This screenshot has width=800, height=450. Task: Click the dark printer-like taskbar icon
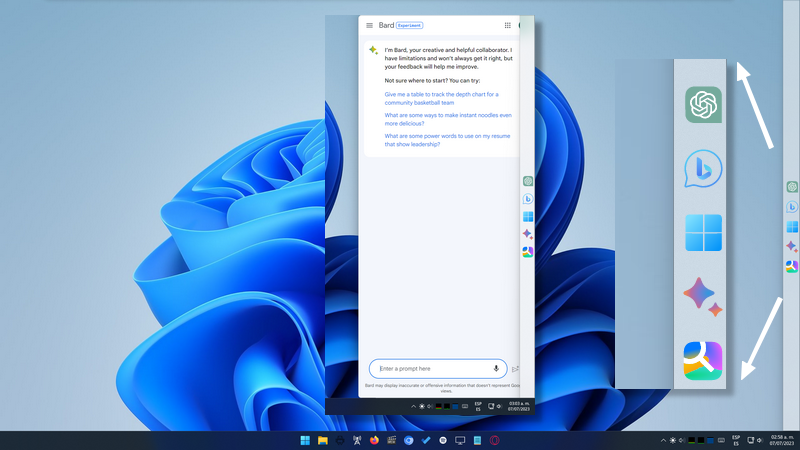click(x=340, y=440)
